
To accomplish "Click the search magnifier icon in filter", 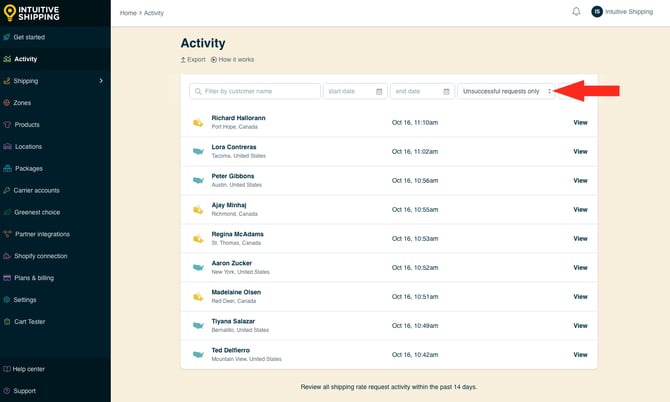I will 198,91.
